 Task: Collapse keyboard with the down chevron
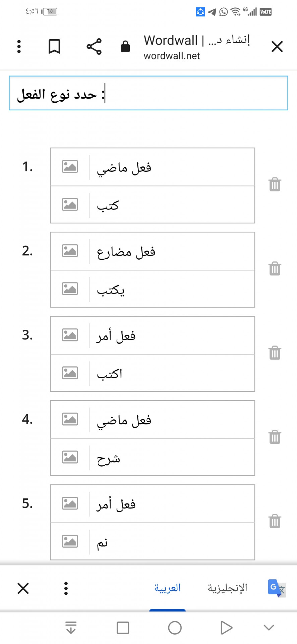(269, 628)
